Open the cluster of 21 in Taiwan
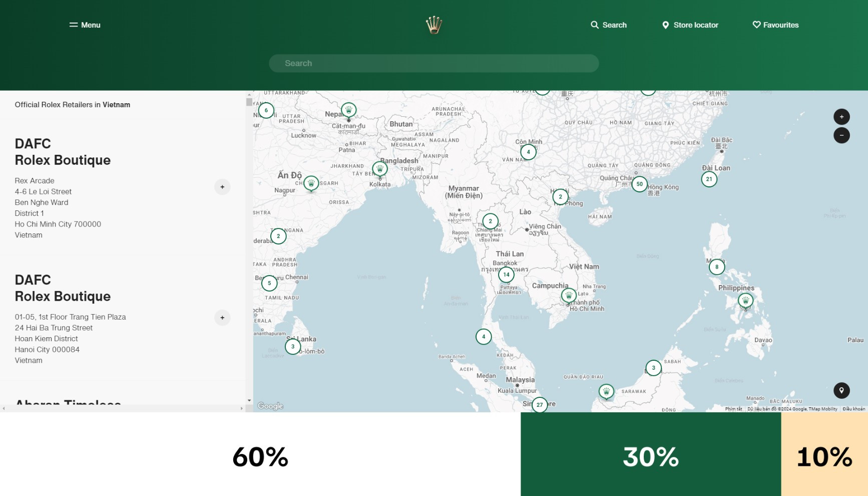Viewport: 868px width, 496px height. tap(709, 179)
